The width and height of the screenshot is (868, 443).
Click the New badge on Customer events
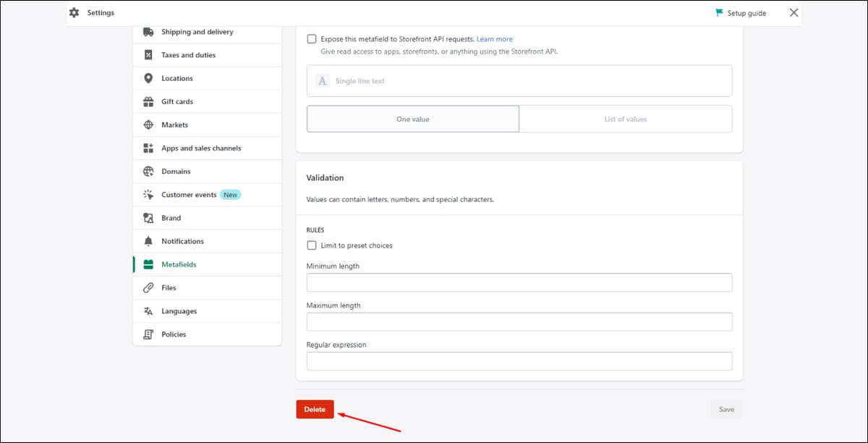click(x=231, y=195)
